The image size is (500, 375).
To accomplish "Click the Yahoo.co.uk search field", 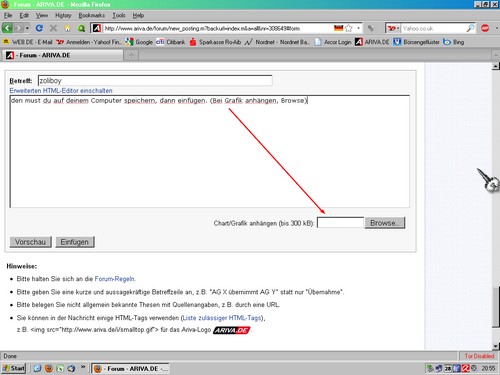I will 433,28.
